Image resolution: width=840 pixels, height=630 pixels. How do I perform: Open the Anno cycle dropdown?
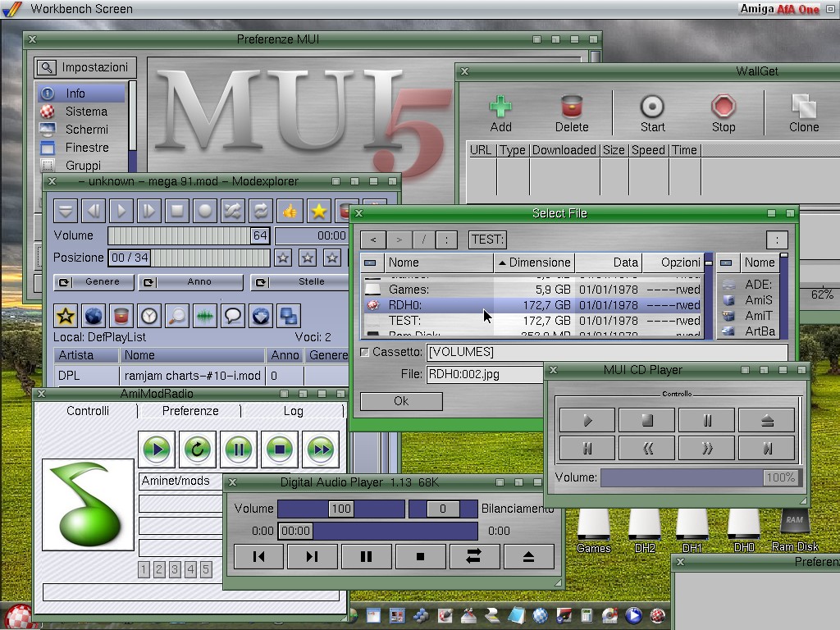tap(190, 282)
